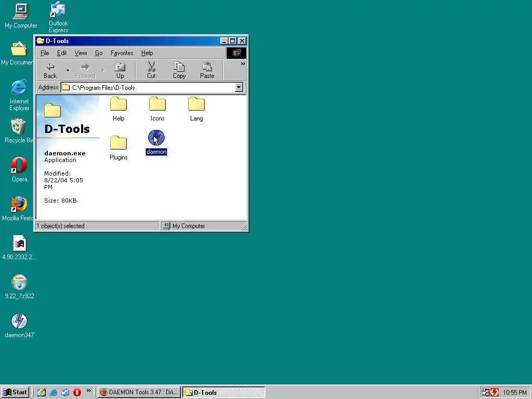Image resolution: width=532 pixels, height=399 pixels.
Task: Select the 4.90.2332.2 file icon
Action: (x=19, y=248)
